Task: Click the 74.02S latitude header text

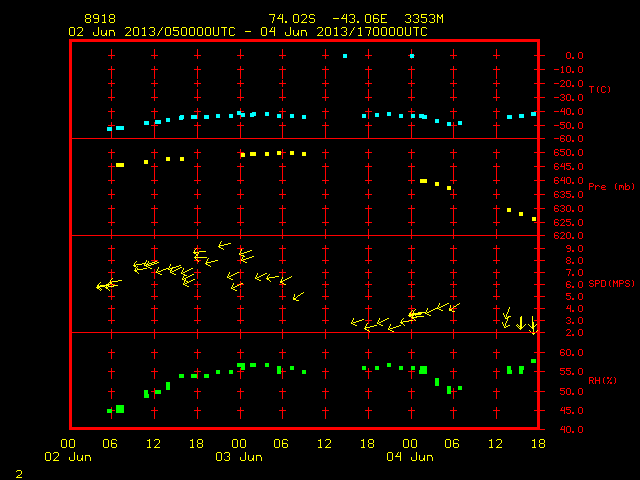Action: coord(292,19)
